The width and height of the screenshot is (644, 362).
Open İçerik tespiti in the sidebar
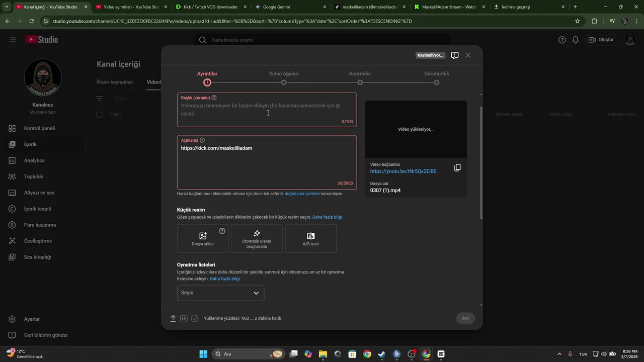[42, 209]
